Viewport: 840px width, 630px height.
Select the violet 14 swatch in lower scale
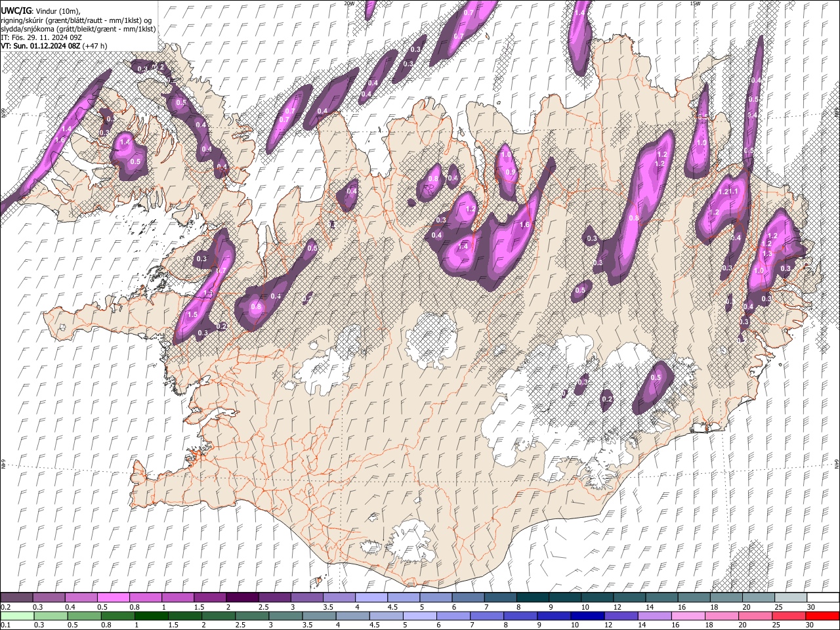[x=655, y=616]
